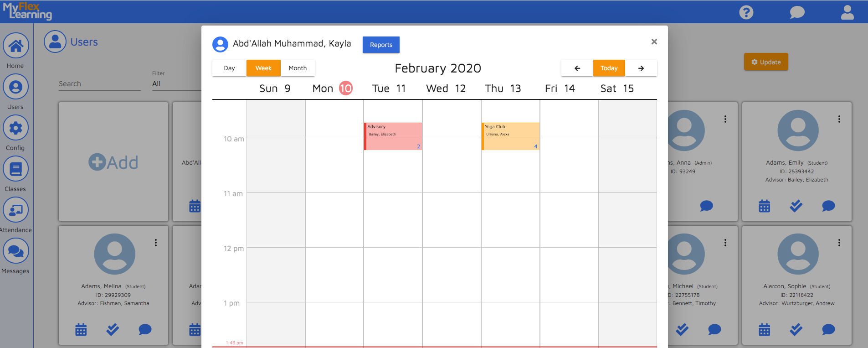Open the Attendance sidebar icon
The image size is (868, 348).
coord(15,210)
